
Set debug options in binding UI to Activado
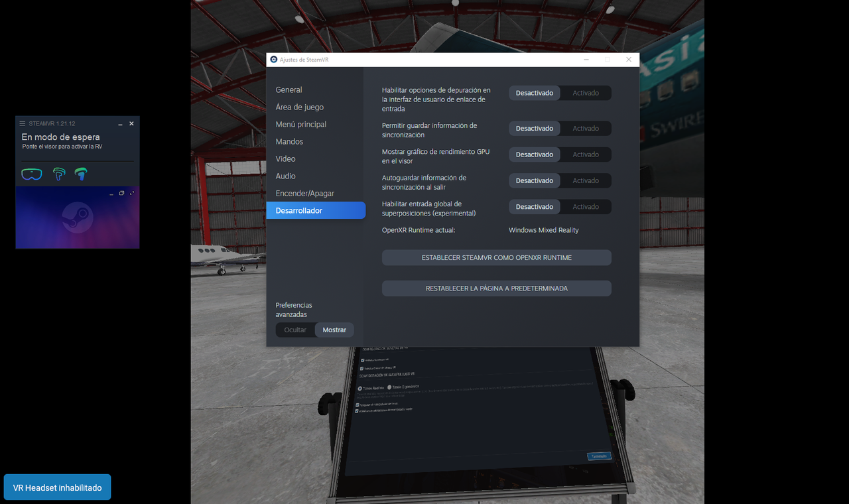586,93
